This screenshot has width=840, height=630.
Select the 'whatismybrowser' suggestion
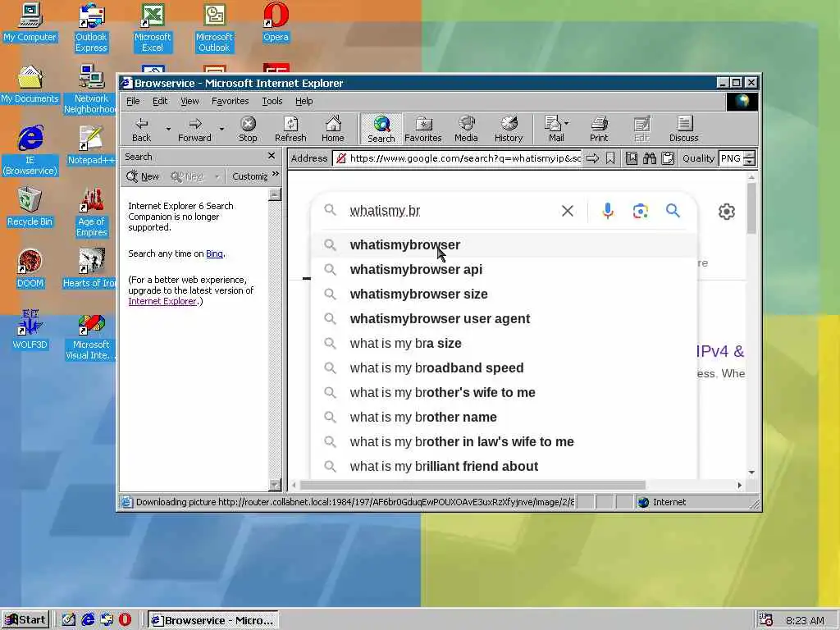504,244
